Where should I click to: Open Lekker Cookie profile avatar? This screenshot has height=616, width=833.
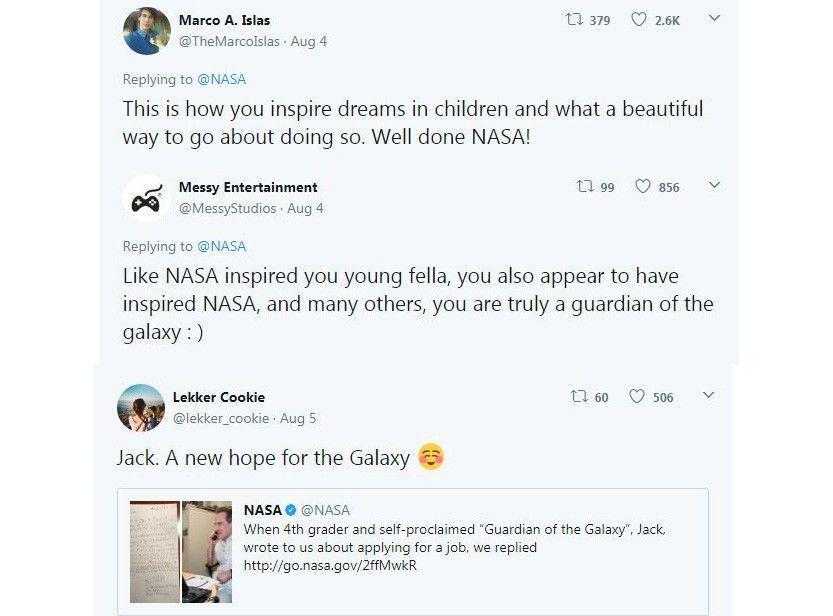coord(141,408)
